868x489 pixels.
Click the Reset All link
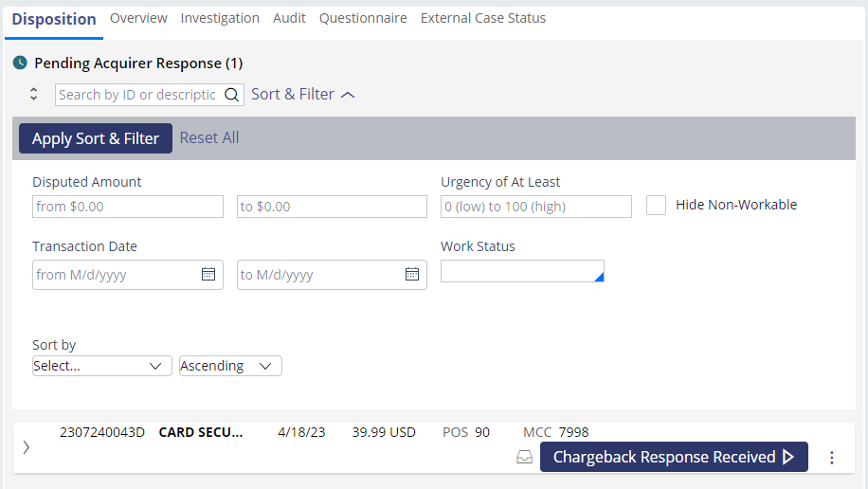click(209, 138)
